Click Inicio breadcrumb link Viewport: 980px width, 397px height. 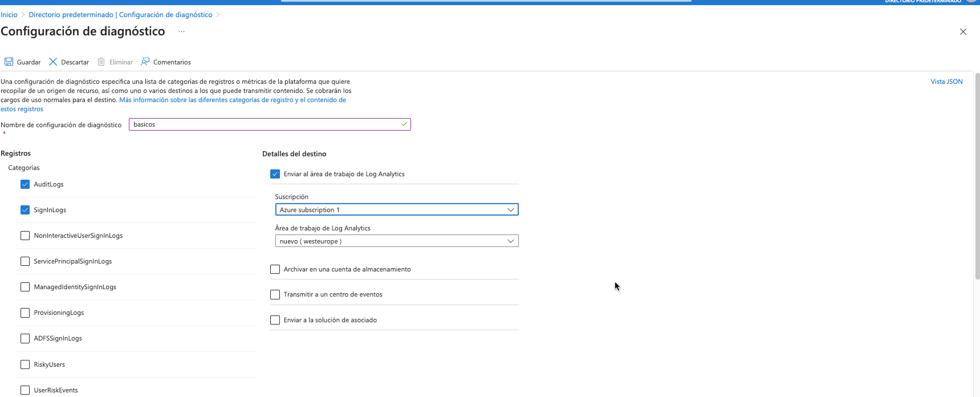[x=9, y=15]
